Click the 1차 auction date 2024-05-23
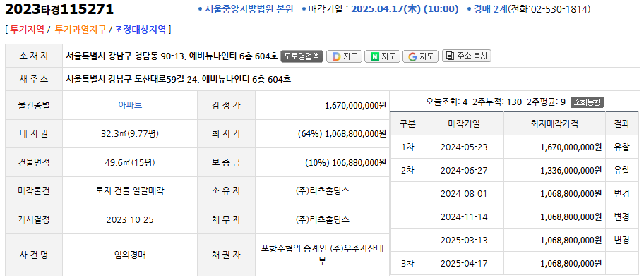The width and height of the screenshot is (644, 280). [x=464, y=147]
